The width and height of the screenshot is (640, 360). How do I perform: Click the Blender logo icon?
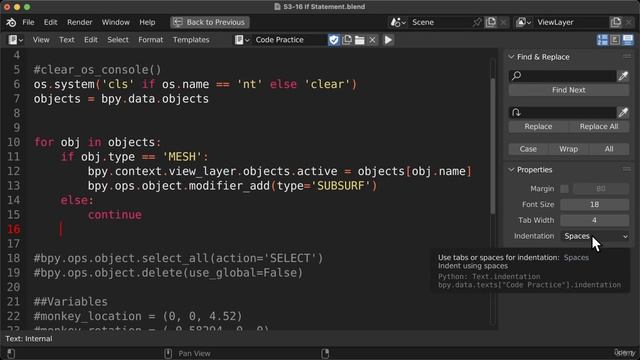[11, 22]
